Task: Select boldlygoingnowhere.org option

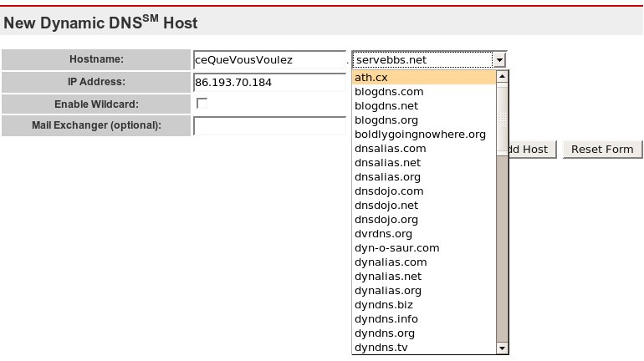Action: [x=423, y=135]
